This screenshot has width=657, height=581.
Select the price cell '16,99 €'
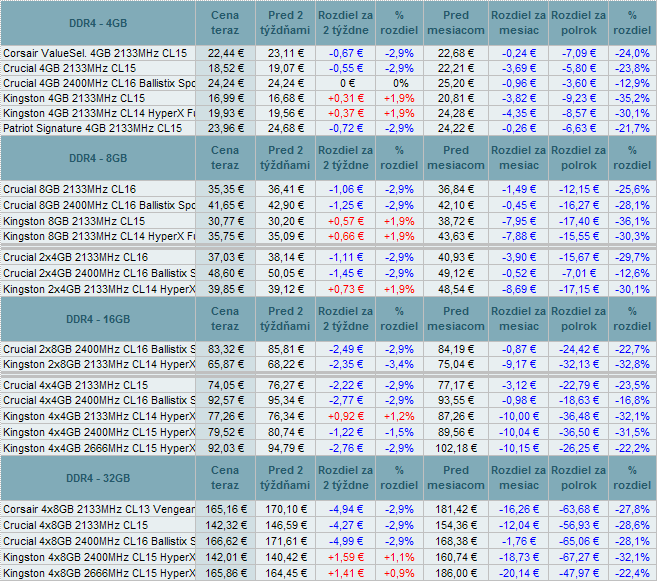tap(225, 98)
